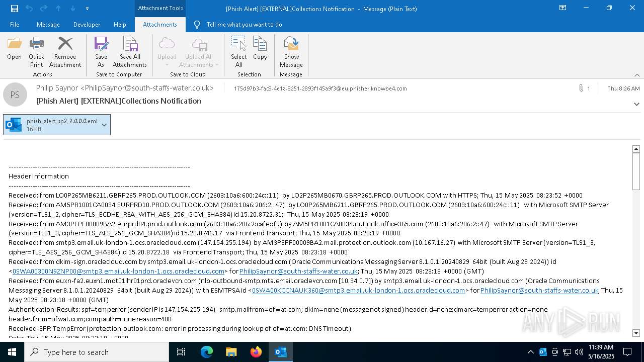Launch Microsoft Edge from the taskbar
The height and width of the screenshot is (362, 644).
[206, 352]
